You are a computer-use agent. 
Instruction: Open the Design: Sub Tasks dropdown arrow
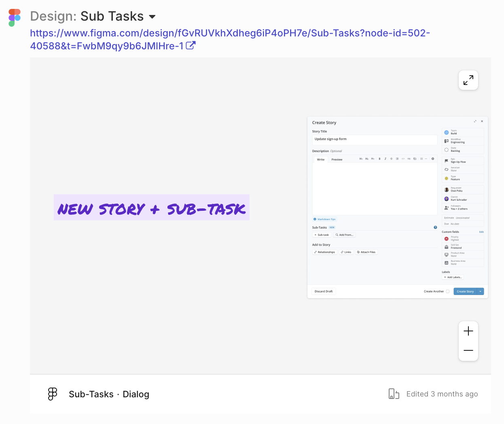152,17
